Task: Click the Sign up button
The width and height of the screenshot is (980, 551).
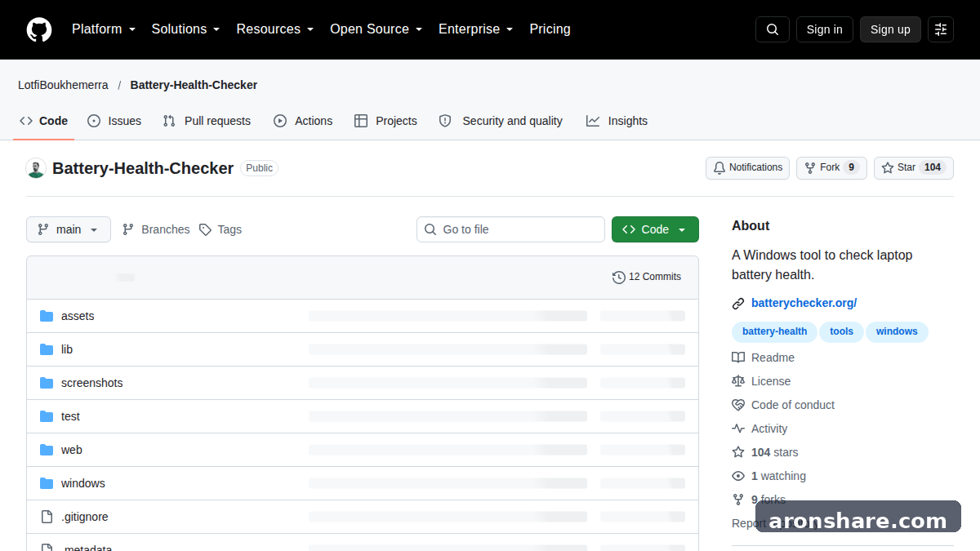Action: 890,29
